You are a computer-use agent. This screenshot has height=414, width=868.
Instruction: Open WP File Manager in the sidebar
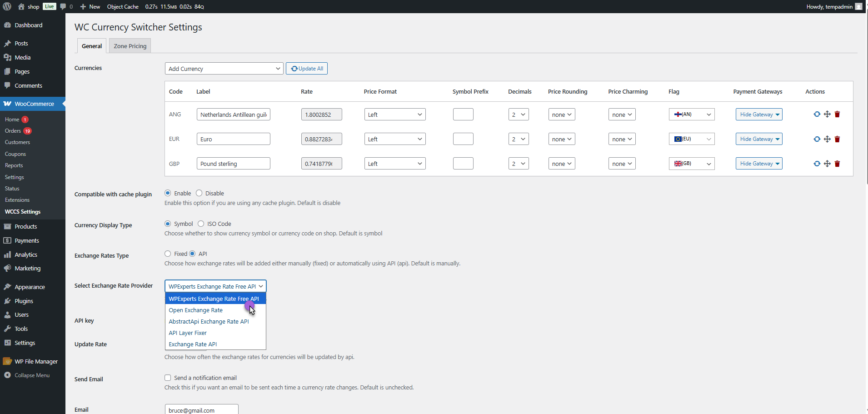(x=35, y=361)
